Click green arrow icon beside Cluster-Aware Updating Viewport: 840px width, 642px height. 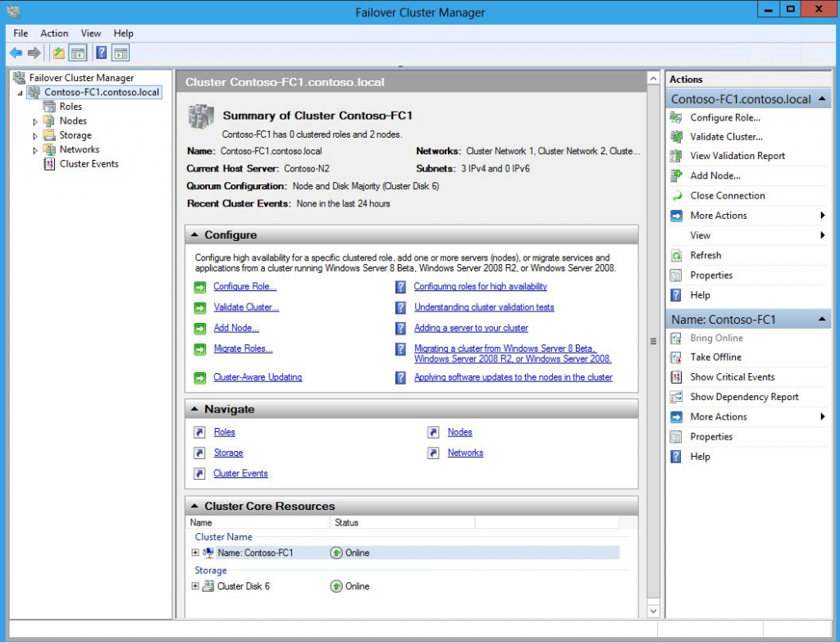click(x=200, y=378)
